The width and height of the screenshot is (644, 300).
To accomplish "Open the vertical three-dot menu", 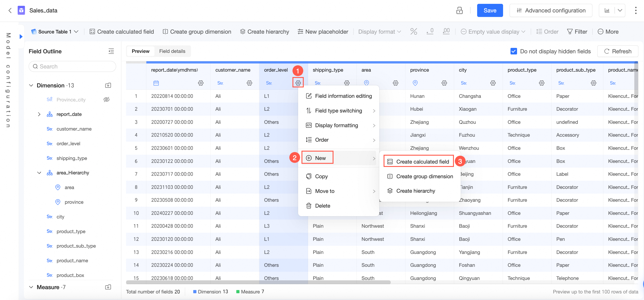I will 635,11.
